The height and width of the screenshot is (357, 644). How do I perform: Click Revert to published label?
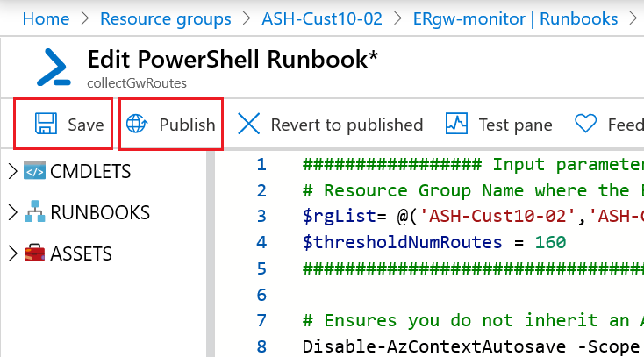(x=347, y=125)
